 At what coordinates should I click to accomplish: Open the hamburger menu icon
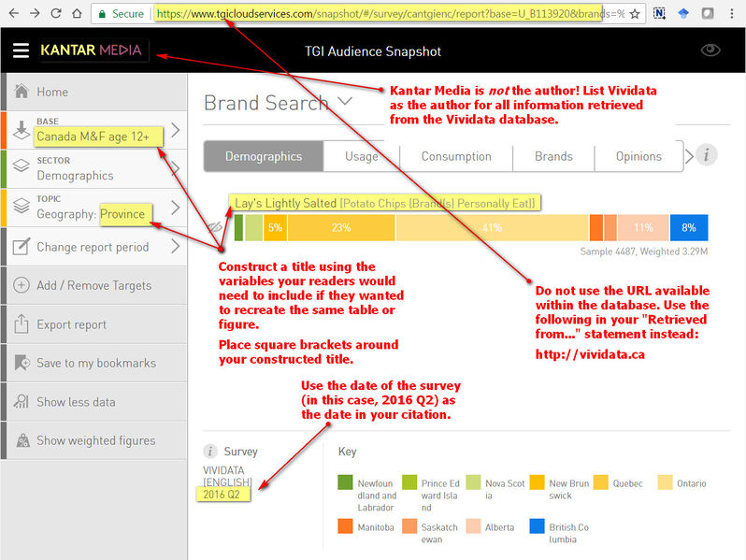tap(21, 50)
